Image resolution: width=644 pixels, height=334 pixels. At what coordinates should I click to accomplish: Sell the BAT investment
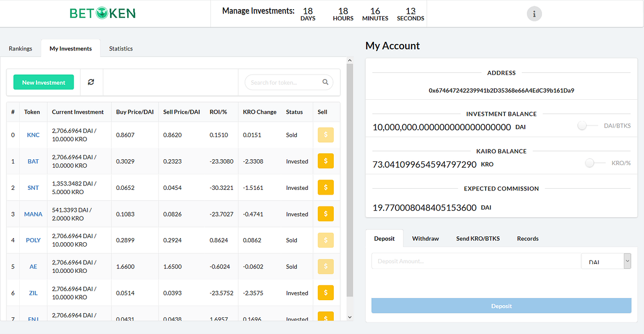(325, 161)
